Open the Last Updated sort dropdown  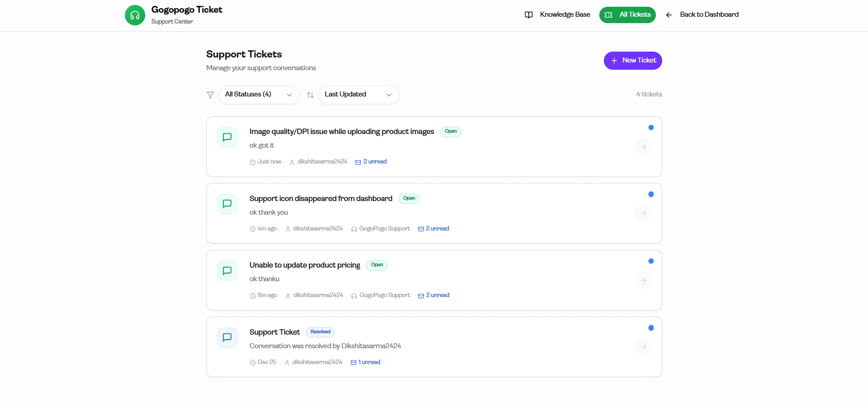point(359,95)
